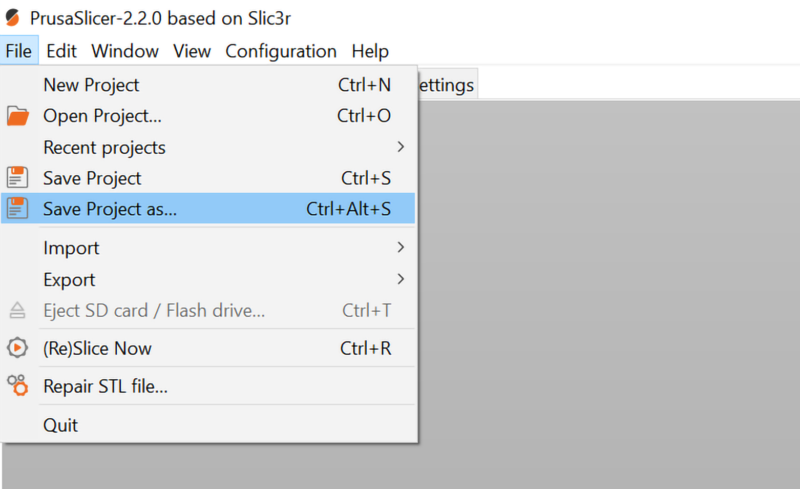The height and width of the screenshot is (489, 800).
Task: Open the Configuration menu
Action: (281, 51)
